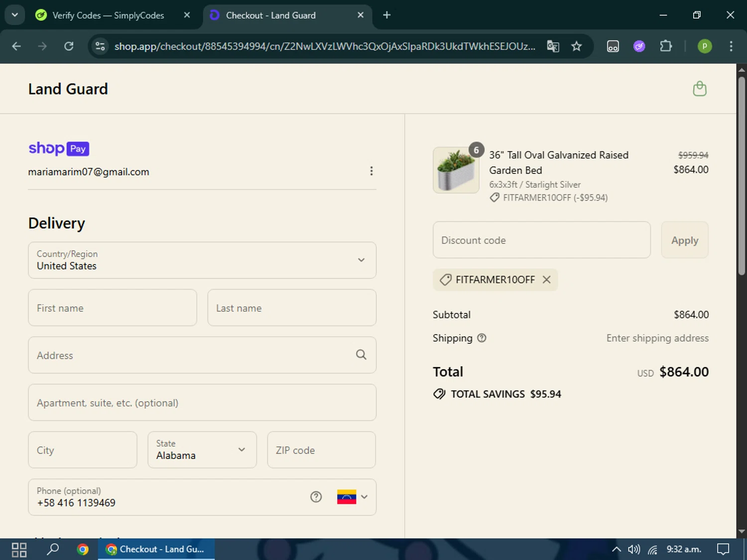Click the page vertical scrollbar
The width and height of the screenshot is (747, 560).
[742, 175]
